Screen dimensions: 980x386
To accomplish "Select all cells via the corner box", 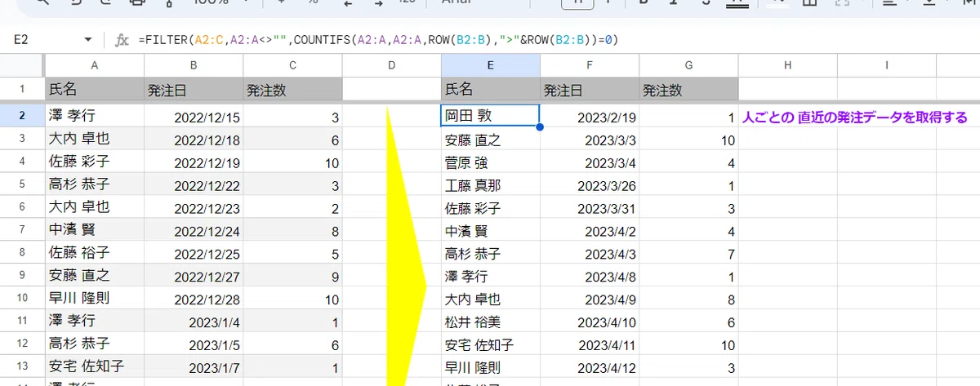I will point(22,64).
